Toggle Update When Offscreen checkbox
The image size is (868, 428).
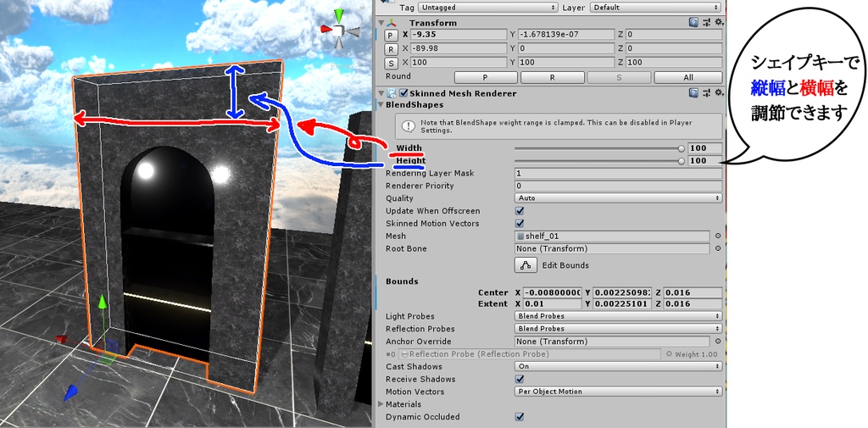point(520,211)
